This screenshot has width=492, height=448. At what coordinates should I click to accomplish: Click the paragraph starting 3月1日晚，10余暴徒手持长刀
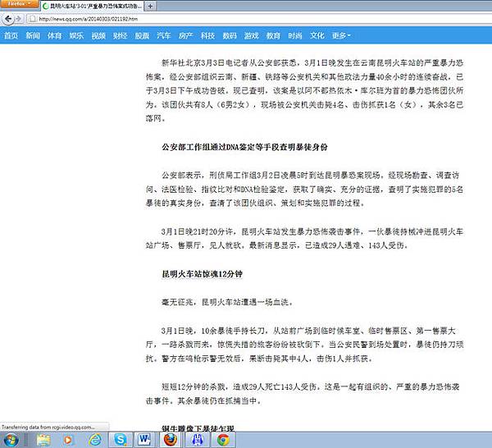[x=304, y=345]
